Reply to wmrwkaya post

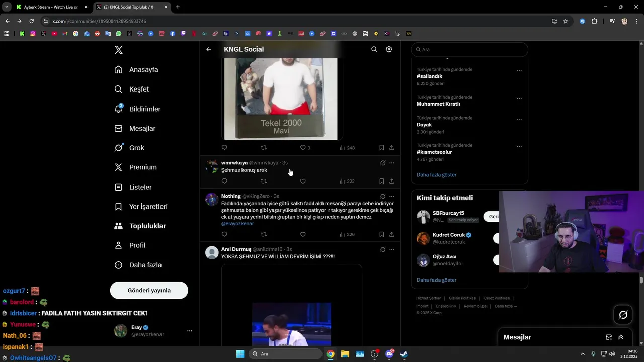click(x=224, y=181)
